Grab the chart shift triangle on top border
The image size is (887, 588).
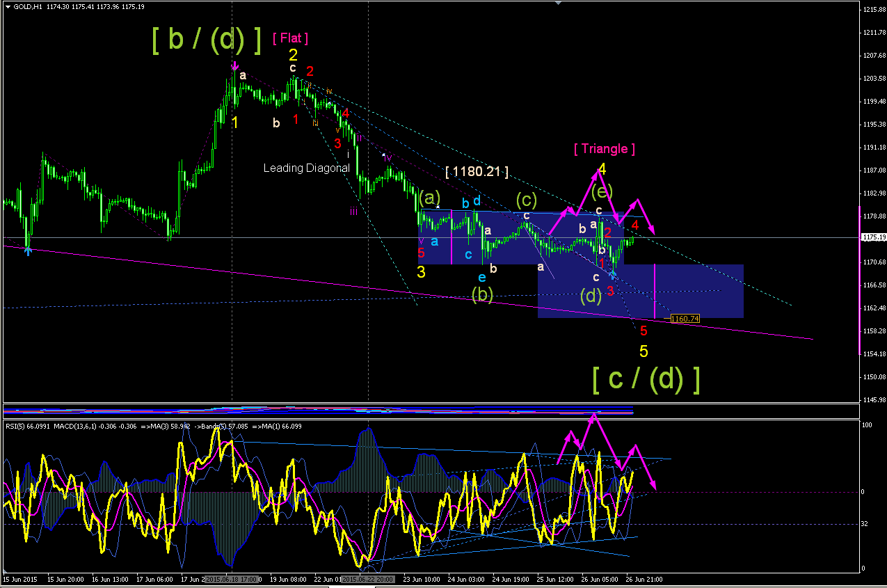(558, 3)
